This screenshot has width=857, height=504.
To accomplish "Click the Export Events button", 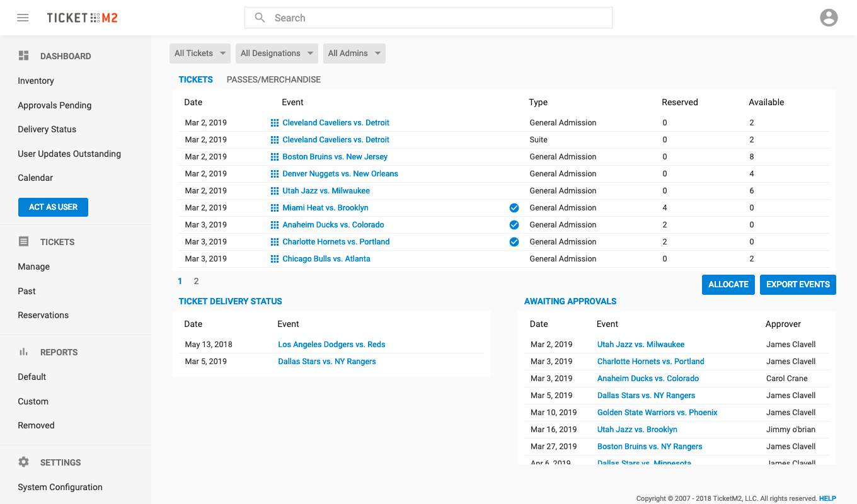I will pyautogui.click(x=798, y=285).
